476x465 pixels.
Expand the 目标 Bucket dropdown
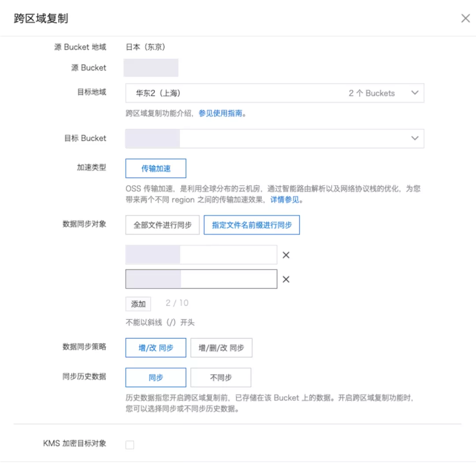(275, 139)
